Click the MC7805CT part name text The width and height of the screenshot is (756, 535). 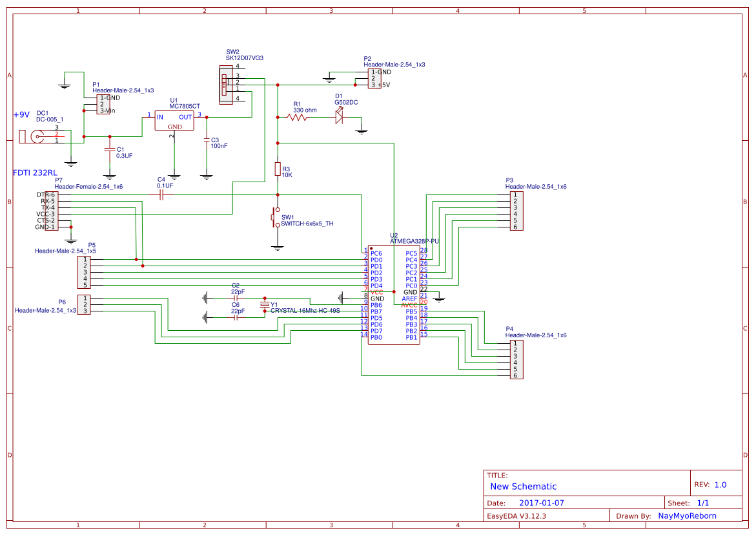click(x=185, y=106)
